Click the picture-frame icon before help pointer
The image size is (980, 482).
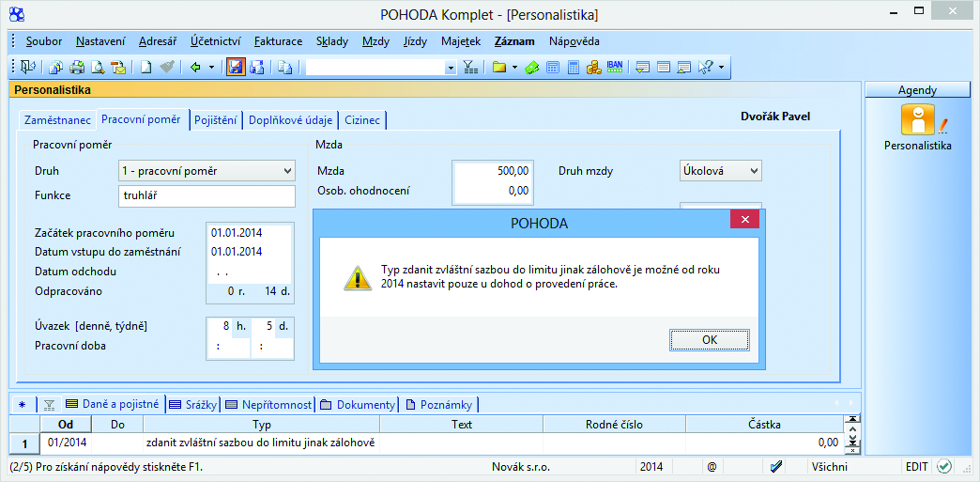click(684, 67)
